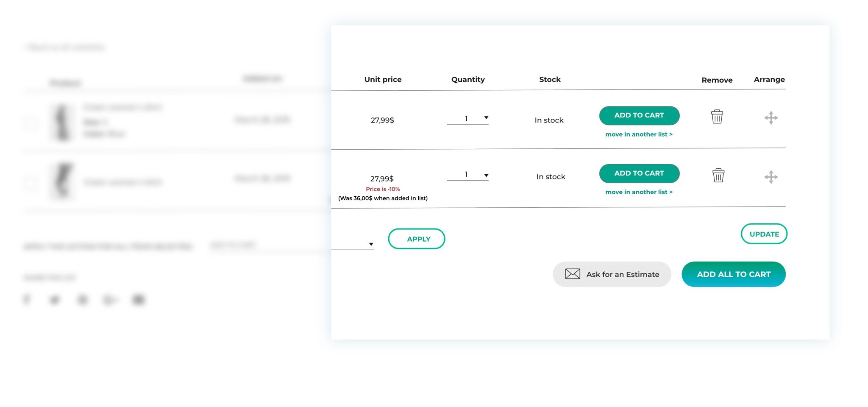This screenshot has height=407, width=868.
Task: Share the wishlist via Google+
Action: 110,300
